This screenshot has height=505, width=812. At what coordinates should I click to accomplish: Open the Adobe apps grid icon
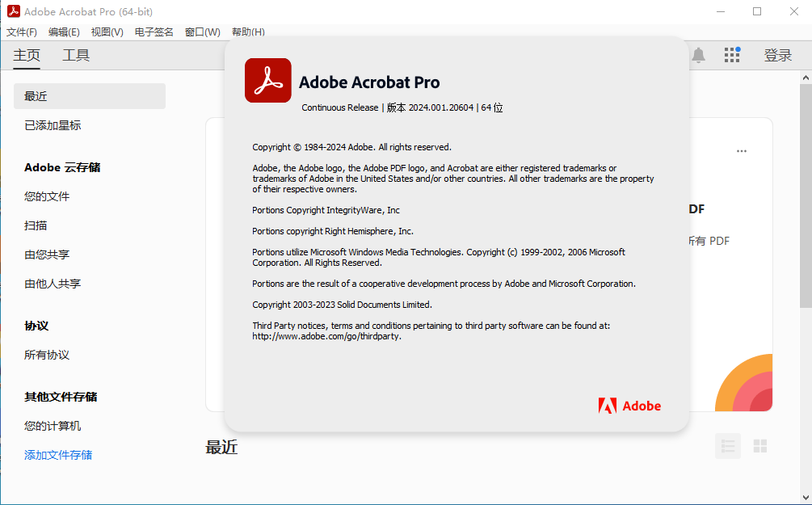coord(732,55)
